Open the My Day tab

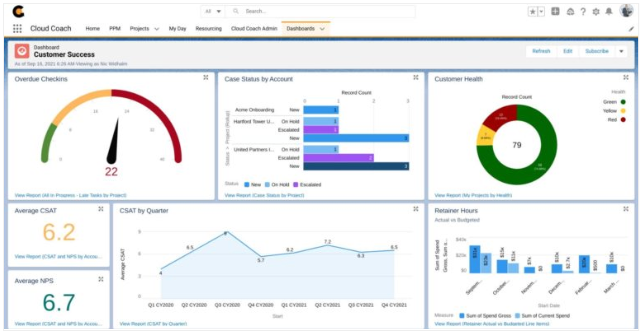pos(177,29)
